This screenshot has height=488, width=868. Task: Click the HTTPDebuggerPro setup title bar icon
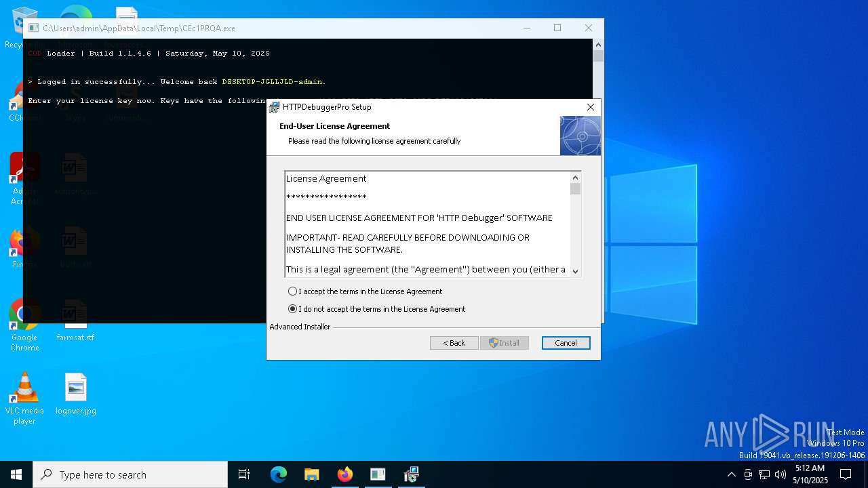point(275,107)
